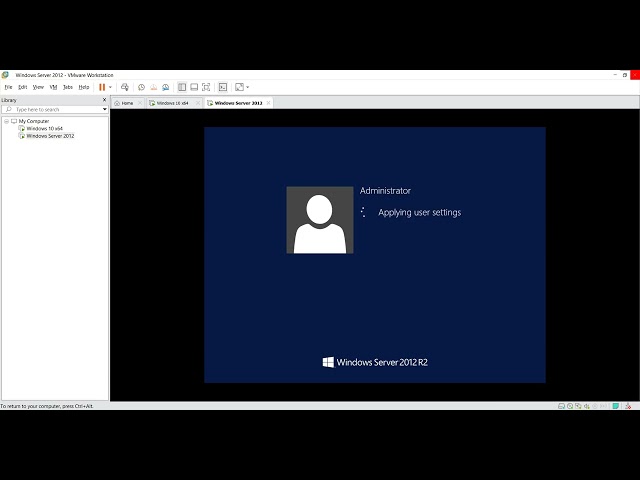Viewport: 640px width, 480px height.
Task: Take a snapshot of this virtual machine
Action: pos(141,87)
